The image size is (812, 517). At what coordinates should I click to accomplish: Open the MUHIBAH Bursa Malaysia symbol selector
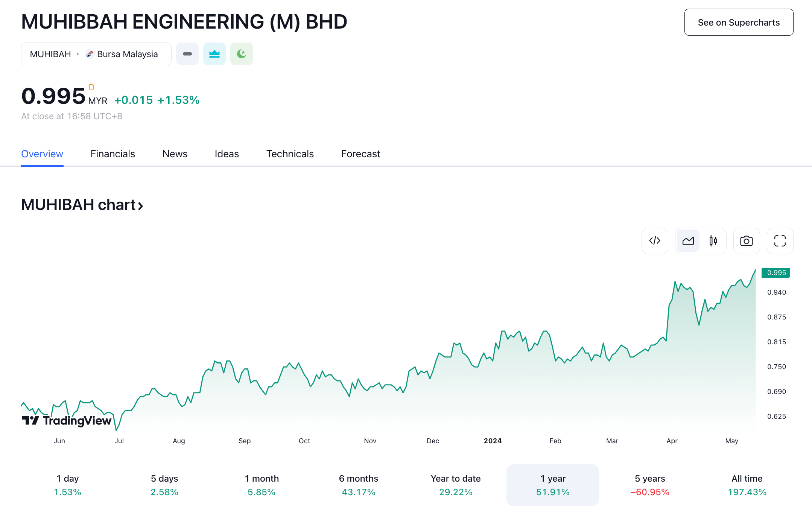pyautogui.click(x=96, y=54)
